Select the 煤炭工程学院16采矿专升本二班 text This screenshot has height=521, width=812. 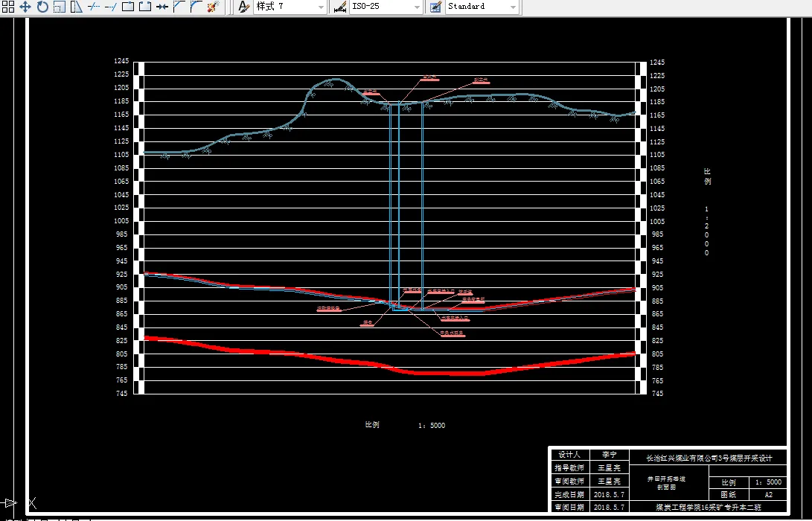(709, 508)
